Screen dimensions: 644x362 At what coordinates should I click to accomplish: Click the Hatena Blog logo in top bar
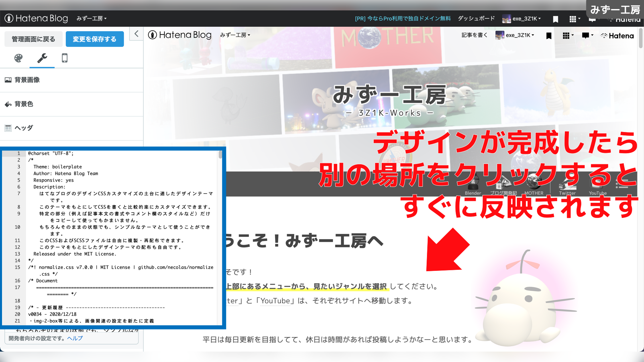click(x=36, y=18)
